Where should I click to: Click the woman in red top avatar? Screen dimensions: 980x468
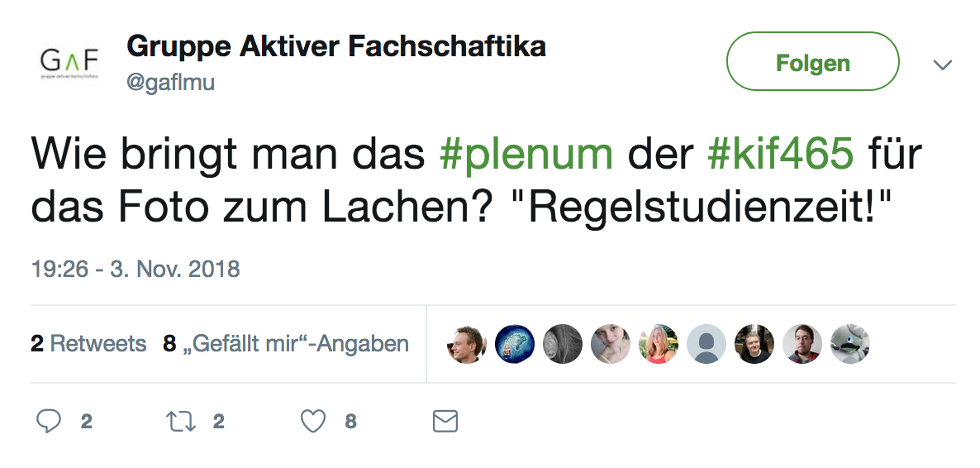point(659,344)
